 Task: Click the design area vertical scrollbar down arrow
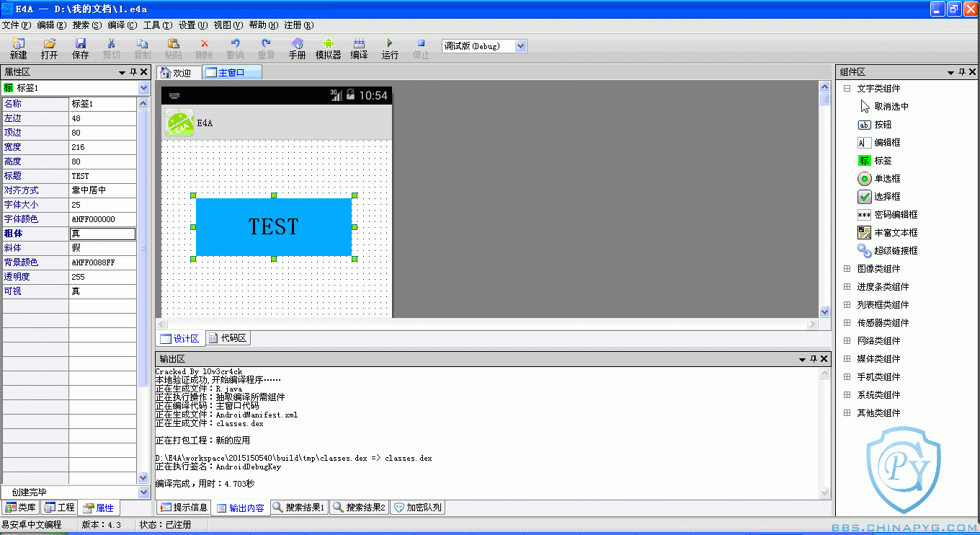point(825,311)
